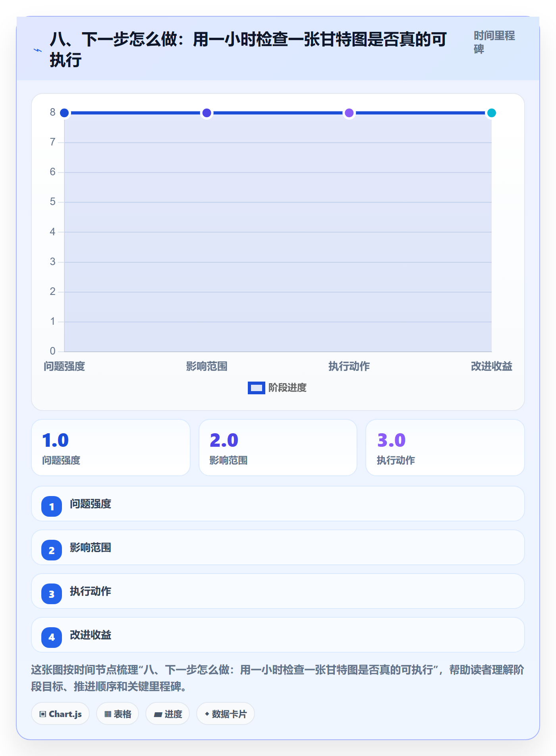
Task: Click the 时间里程碑 label in header
Action: 494,42
